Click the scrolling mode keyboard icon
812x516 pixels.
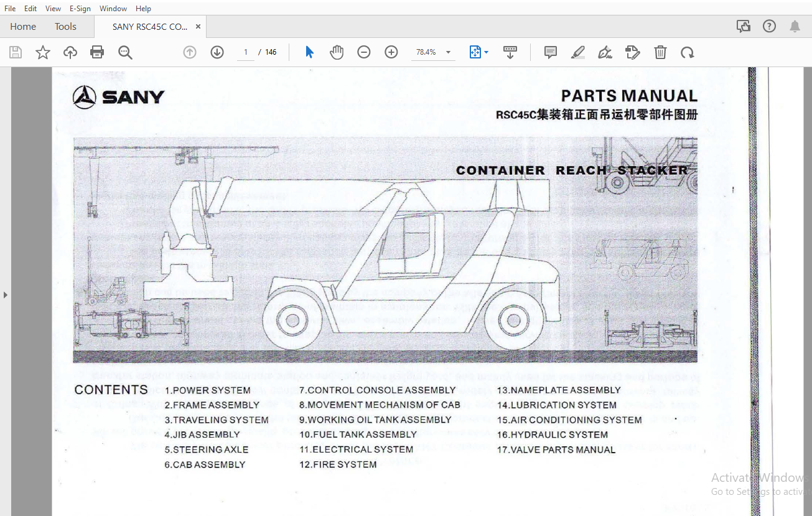click(510, 52)
